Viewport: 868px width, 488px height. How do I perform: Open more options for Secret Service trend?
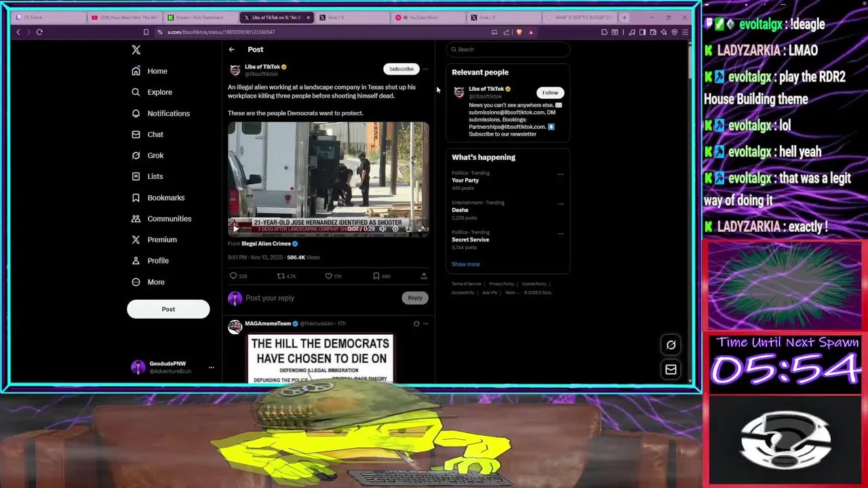[561, 233]
